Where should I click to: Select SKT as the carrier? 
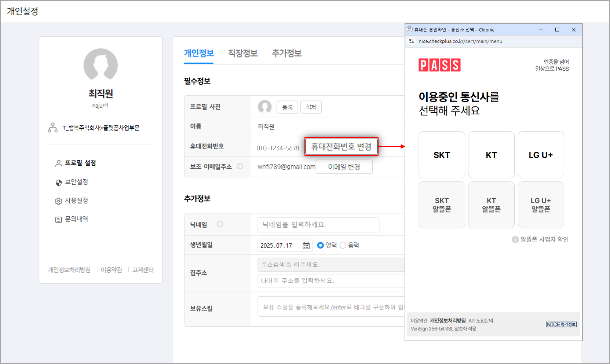pyautogui.click(x=442, y=155)
